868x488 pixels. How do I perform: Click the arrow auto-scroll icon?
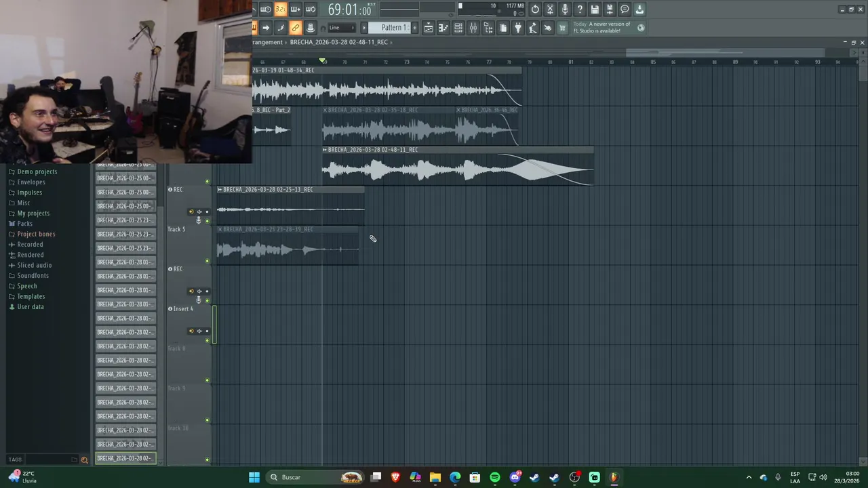[x=266, y=28]
